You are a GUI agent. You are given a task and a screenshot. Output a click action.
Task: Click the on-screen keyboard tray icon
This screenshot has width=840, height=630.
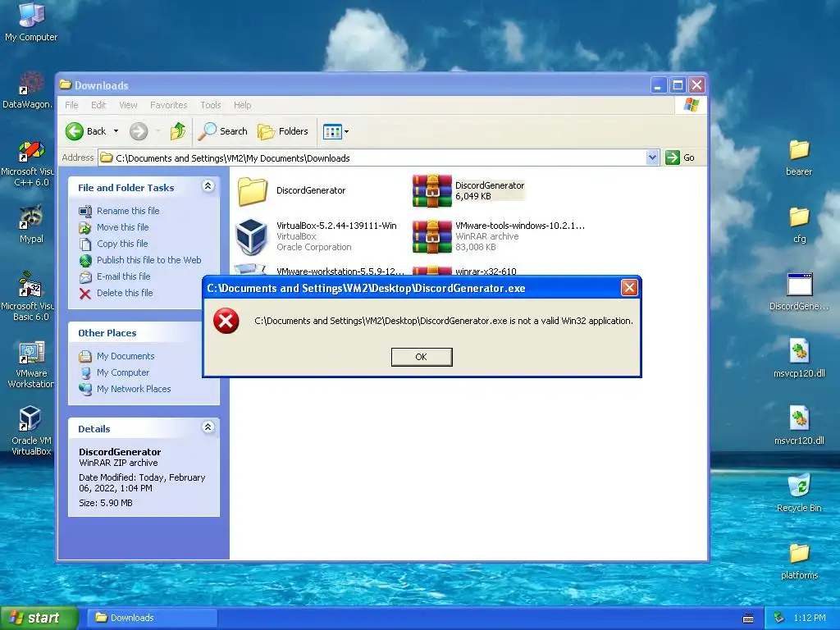(748, 619)
